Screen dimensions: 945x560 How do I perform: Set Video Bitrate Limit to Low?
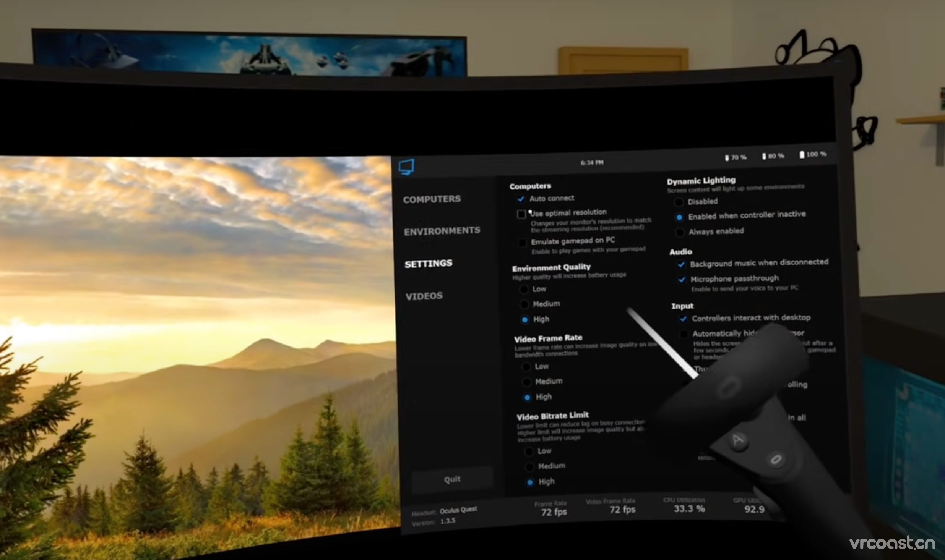(529, 452)
